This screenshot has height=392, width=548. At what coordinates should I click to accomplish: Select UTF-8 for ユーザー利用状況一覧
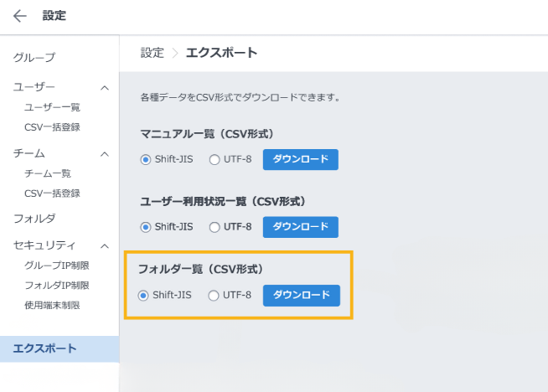coord(215,227)
